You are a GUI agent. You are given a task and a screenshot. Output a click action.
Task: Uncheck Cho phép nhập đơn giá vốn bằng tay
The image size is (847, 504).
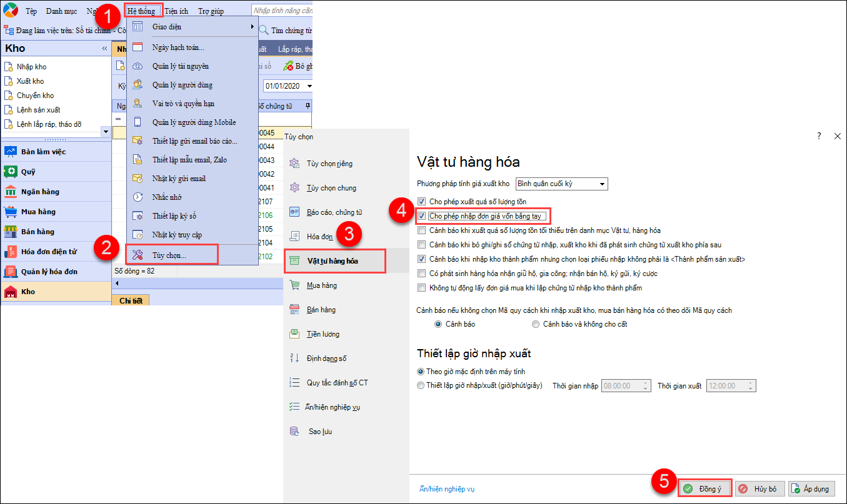click(x=421, y=216)
